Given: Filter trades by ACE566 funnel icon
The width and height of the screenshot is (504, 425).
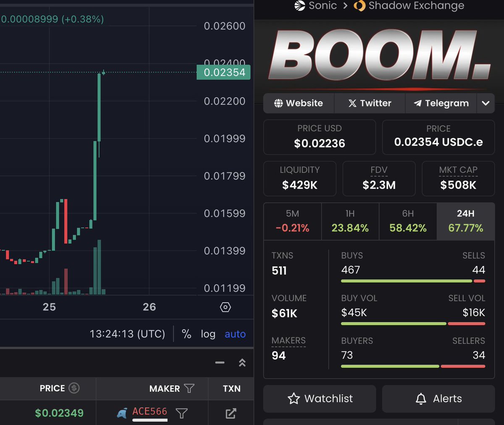Looking at the screenshot, I should point(181,413).
